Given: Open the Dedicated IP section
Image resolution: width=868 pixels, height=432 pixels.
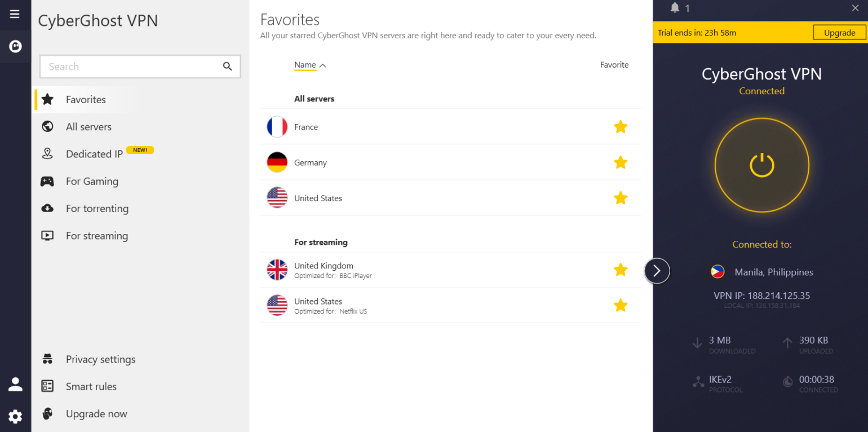Looking at the screenshot, I should pyautogui.click(x=94, y=153).
